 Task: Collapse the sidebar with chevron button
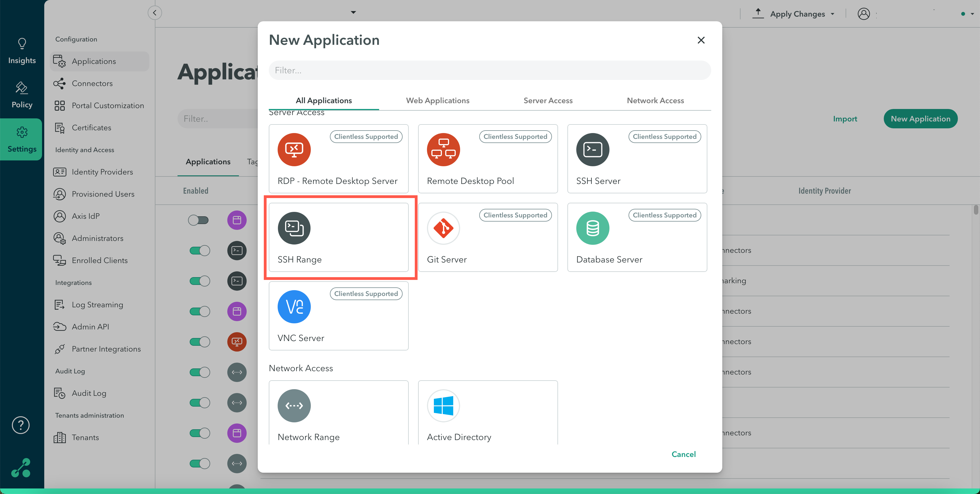[155, 12]
